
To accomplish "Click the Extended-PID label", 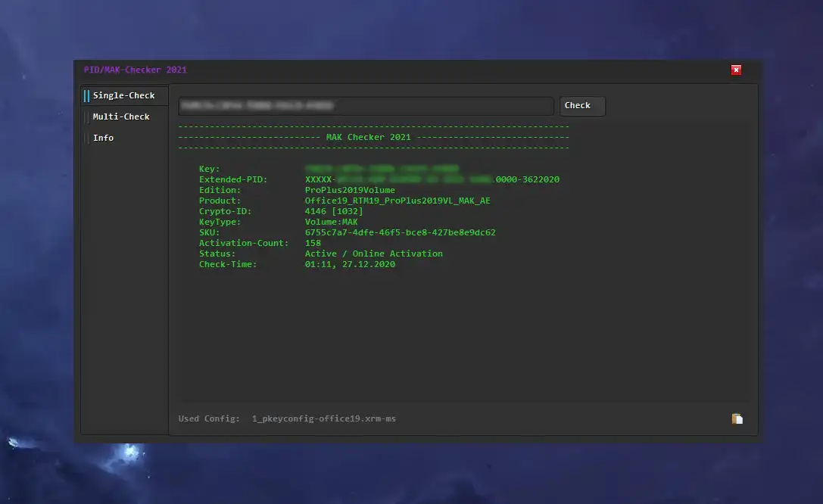I will [x=233, y=179].
